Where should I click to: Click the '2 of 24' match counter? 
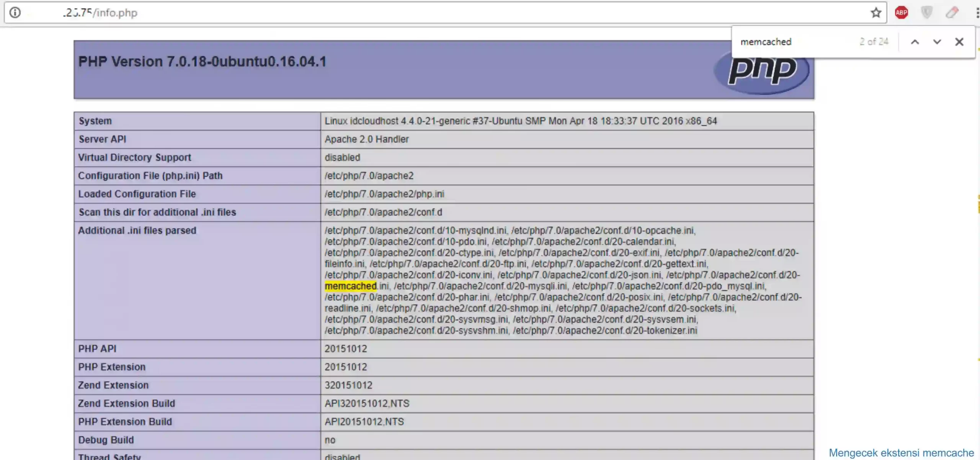874,42
